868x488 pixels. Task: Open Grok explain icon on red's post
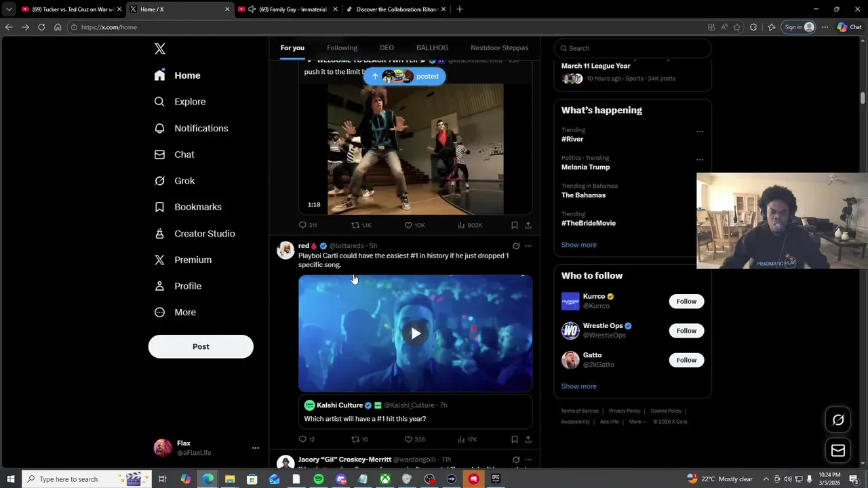pyautogui.click(x=516, y=246)
